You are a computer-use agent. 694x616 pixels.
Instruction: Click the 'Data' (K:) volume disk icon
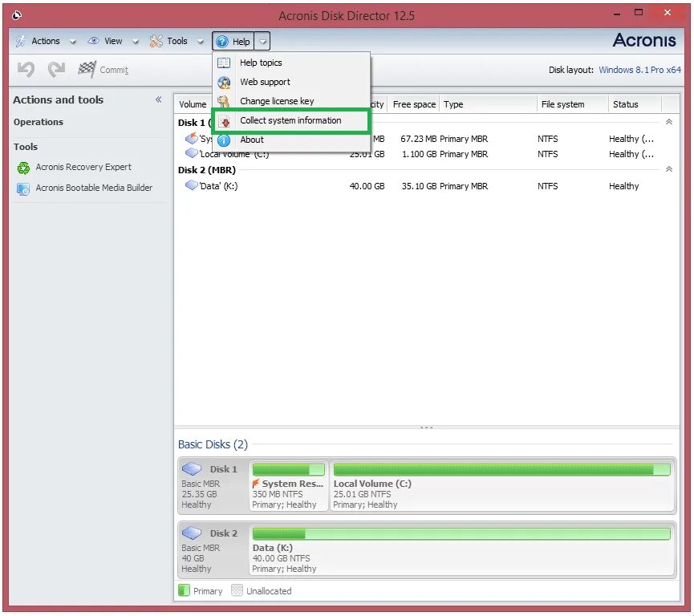click(191, 185)
